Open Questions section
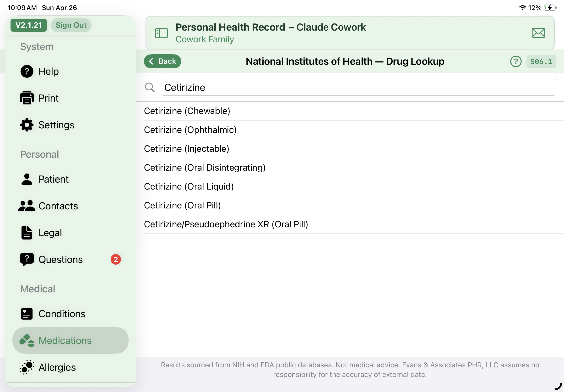Viewport: 564px width, 392px height. (x=70, y=260)
